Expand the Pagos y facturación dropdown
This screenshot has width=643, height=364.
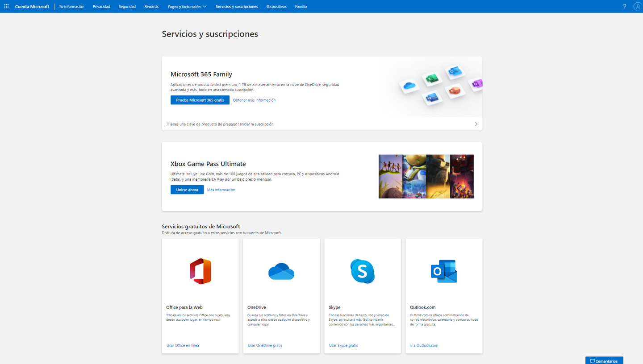pos(187,7)
